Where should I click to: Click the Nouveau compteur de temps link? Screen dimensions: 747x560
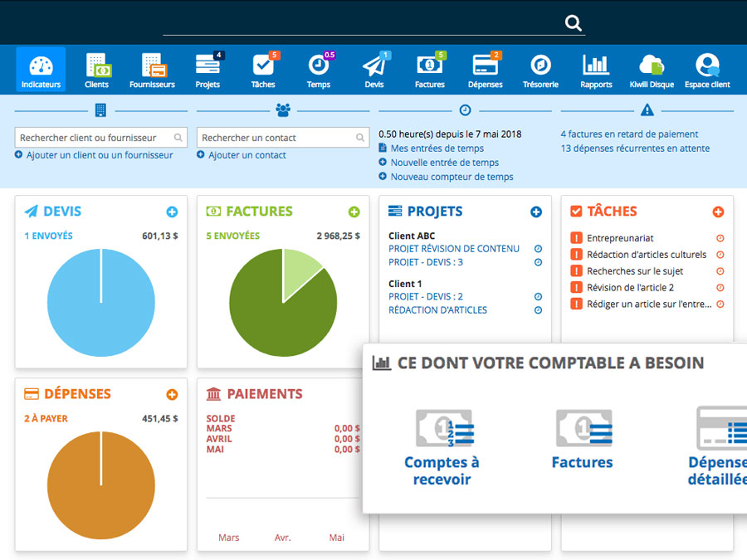[452, 177]
